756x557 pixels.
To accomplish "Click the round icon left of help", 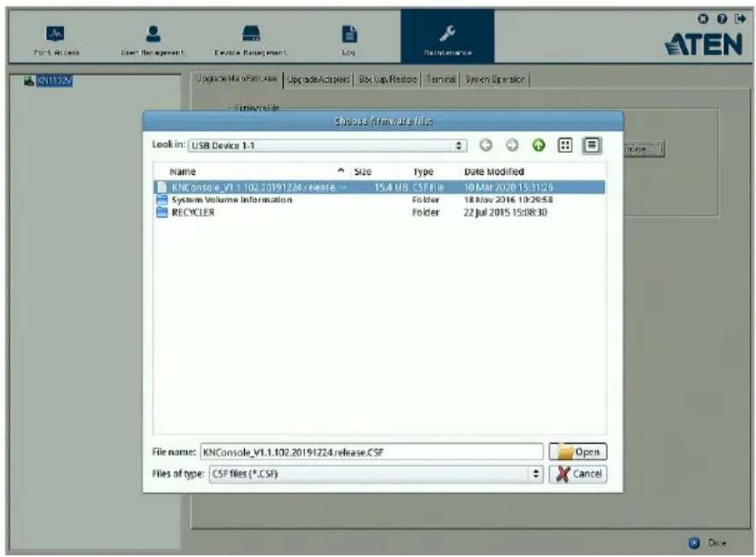I will click(703, 19).
